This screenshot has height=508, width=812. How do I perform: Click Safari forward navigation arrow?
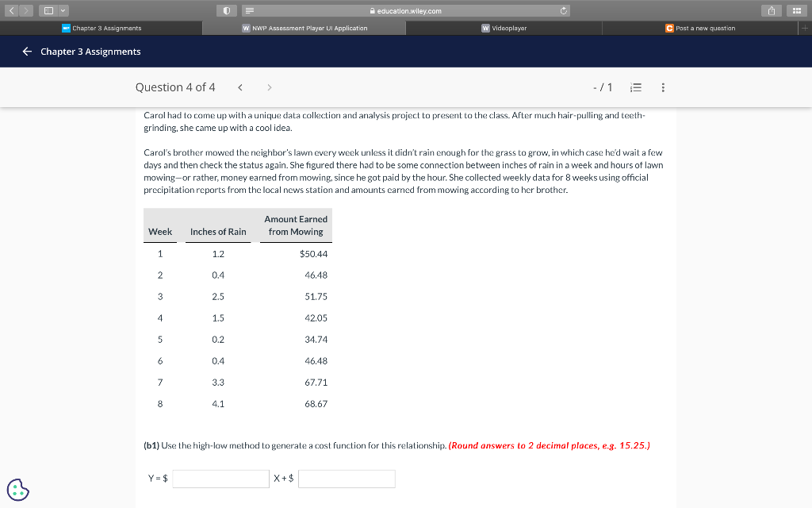26,10
